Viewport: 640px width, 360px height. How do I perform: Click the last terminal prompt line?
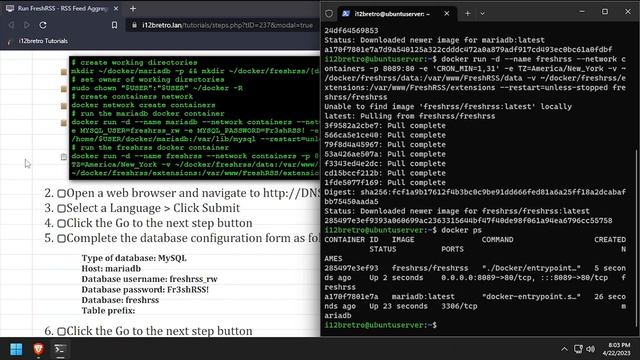pos(380,325)
